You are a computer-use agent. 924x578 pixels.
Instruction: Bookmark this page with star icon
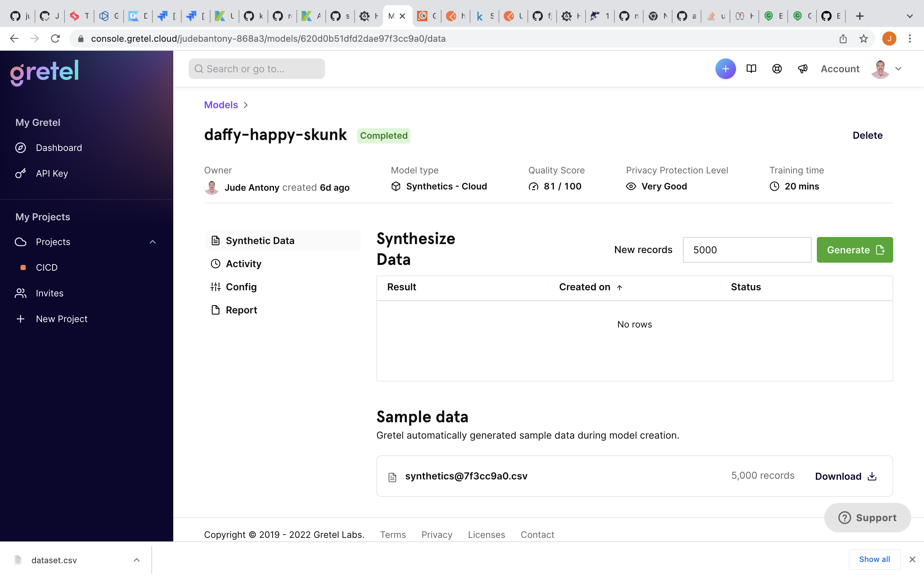coord(863,39)
